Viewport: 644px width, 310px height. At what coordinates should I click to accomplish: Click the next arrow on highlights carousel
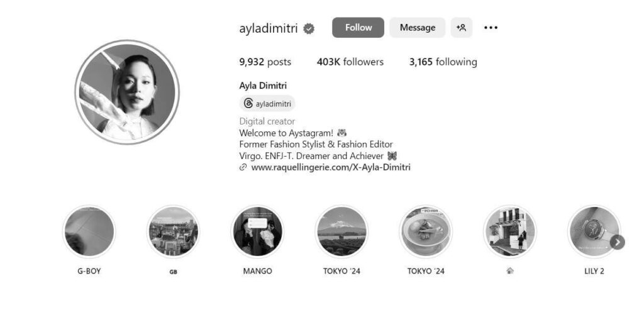click(x=618, y=242)
